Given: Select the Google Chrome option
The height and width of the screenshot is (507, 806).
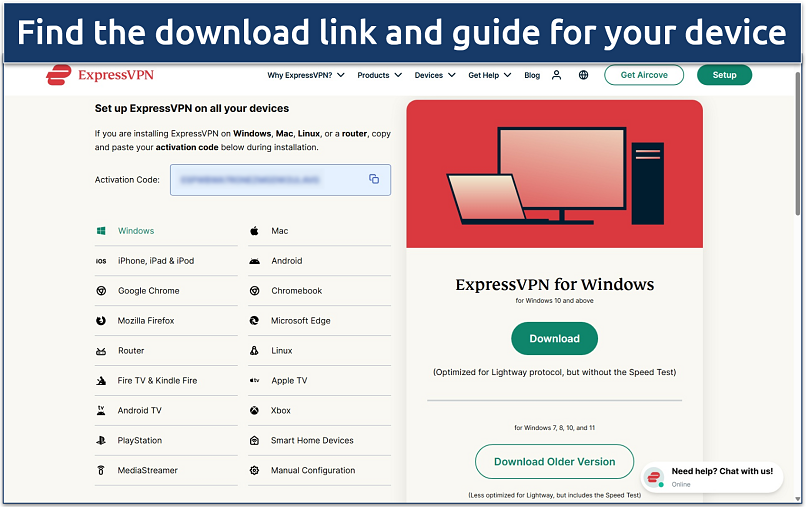Looking at the screenshot, I should [x=166, y=291].
